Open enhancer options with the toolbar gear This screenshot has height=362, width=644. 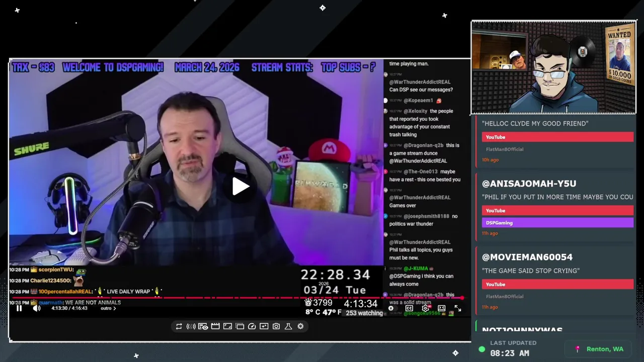pos(300,326)
